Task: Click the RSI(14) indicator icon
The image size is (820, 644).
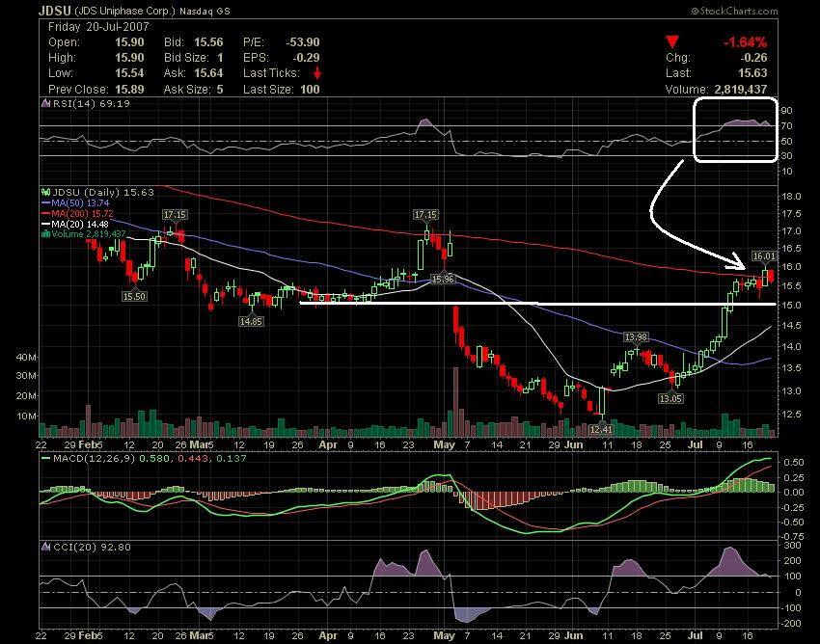Action: (45, 103)
